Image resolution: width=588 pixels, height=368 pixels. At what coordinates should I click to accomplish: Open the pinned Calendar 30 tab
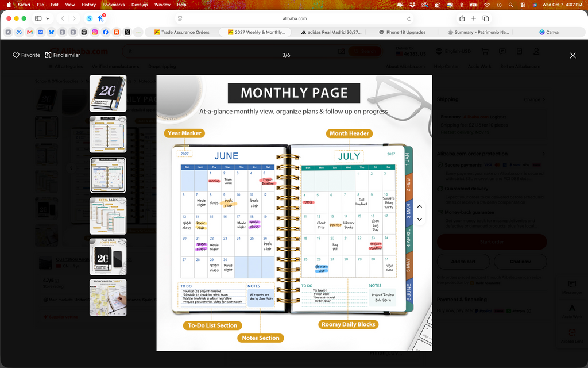click(x=41, y=32)
